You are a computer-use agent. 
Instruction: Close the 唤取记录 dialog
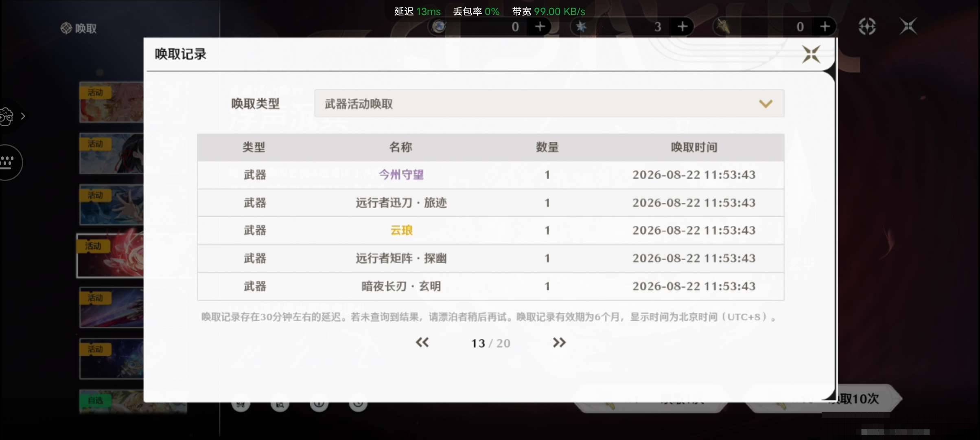coord(811,54)
